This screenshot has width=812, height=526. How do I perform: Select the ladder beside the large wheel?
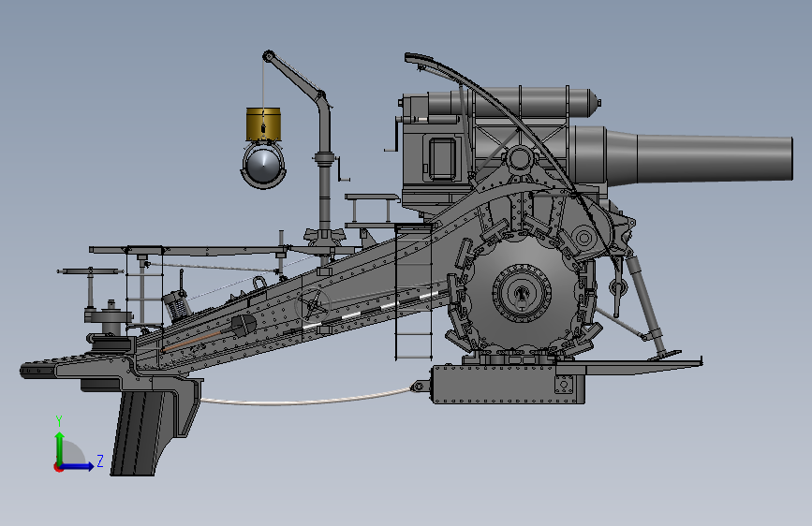(413, 293)
